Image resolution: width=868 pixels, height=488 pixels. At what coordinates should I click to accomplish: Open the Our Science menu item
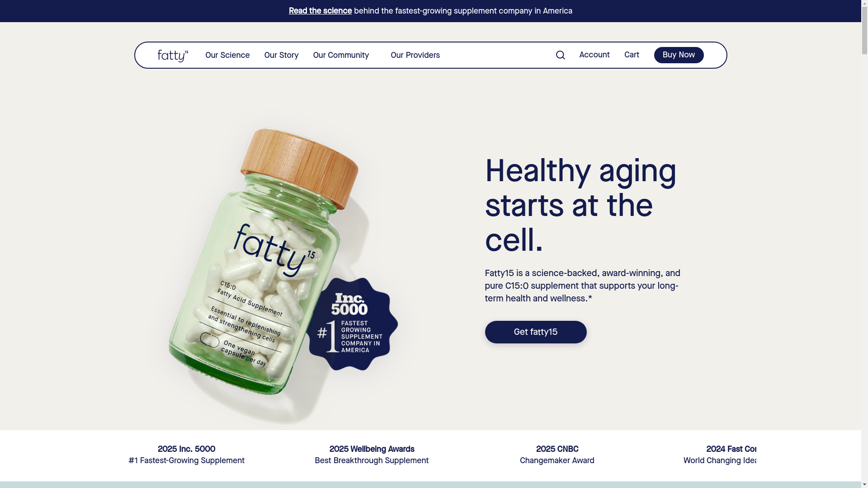point(227,55)
